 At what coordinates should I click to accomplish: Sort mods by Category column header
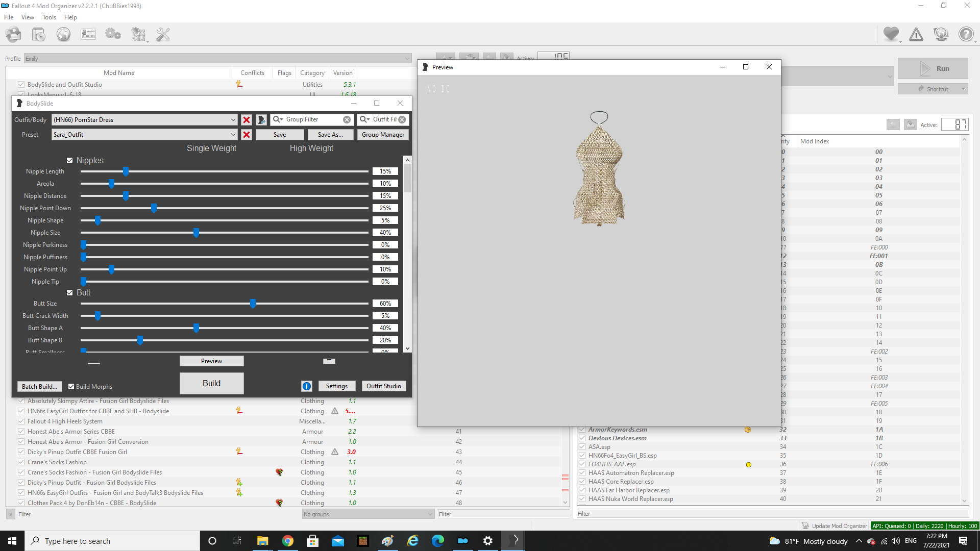(x=312, y=73)
